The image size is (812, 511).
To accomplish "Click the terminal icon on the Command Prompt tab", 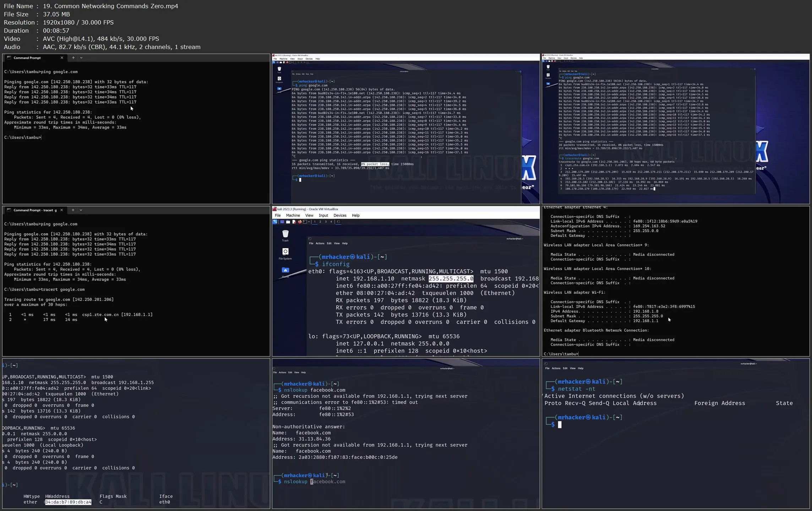I will (x=9, y=58).
